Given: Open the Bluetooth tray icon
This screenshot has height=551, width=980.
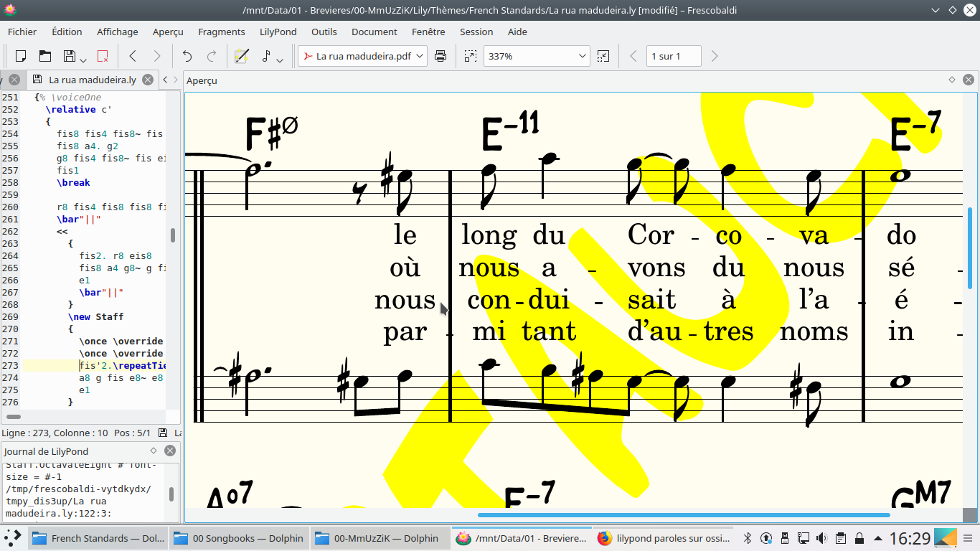Looking at the screenshot, I should (747, 538).
